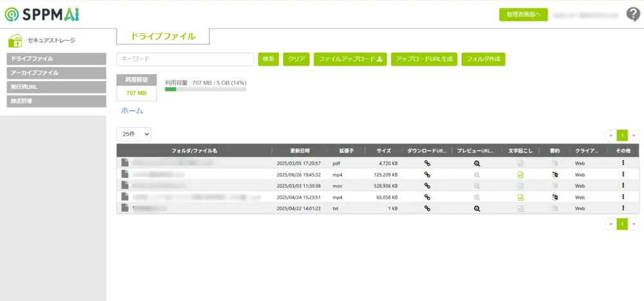The height and width of the screenshot is (301, 644).
Task: Click the date 2025/03/03 11:30:38
Action: click(x=299, y=186)
